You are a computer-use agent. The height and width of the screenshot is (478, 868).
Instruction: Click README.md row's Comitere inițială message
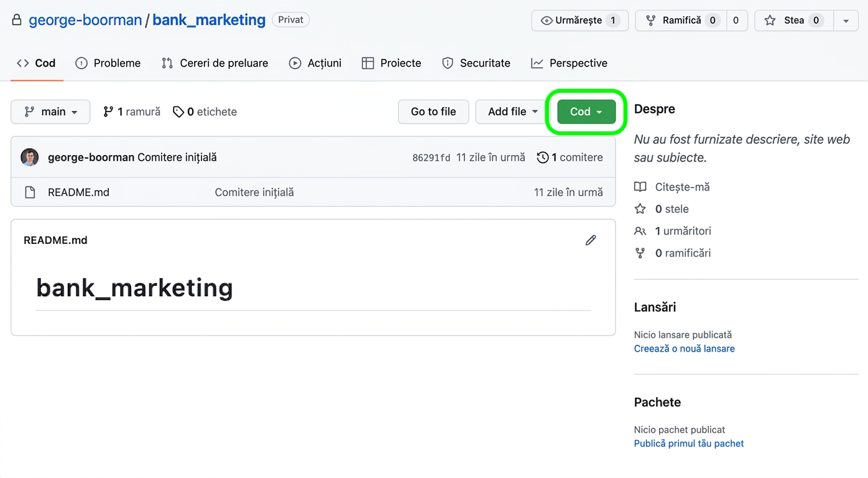254,192
